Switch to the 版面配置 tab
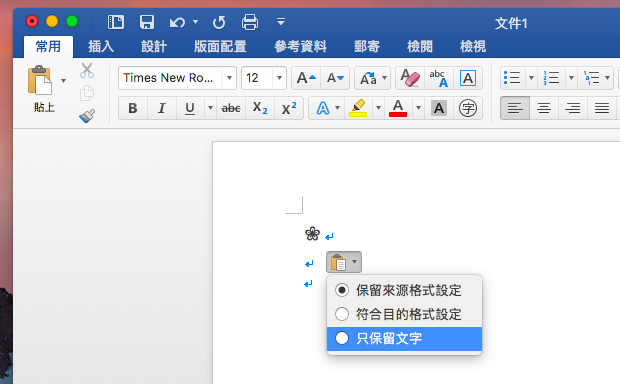Image resolution: width=620 pixels, height=384 pixels. pyautogui.click(x=220, y=47)
